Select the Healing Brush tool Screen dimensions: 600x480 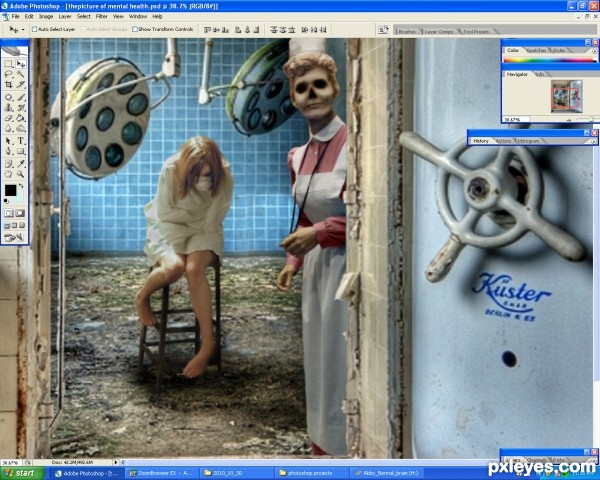point(9,98)
